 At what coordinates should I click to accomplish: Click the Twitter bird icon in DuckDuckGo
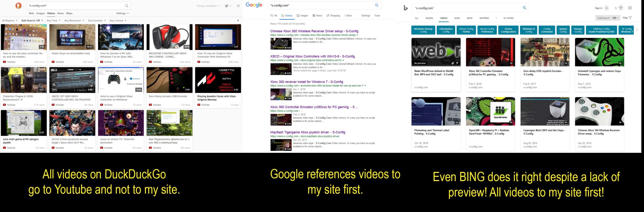(x=227, y=6)
